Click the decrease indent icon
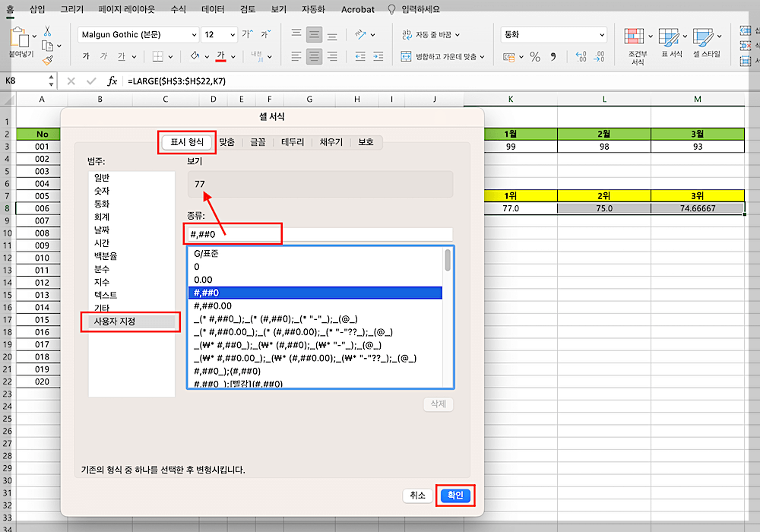 point(360,57)
